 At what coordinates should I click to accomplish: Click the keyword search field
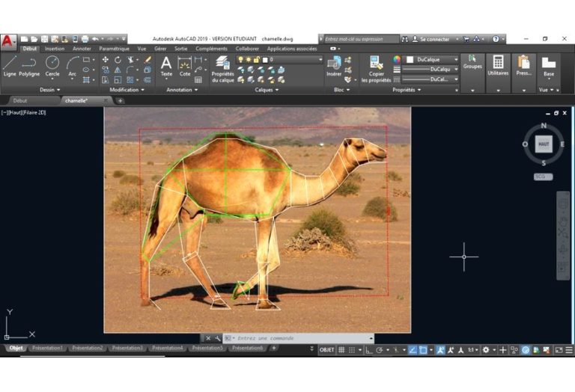[x=361, y=39]
